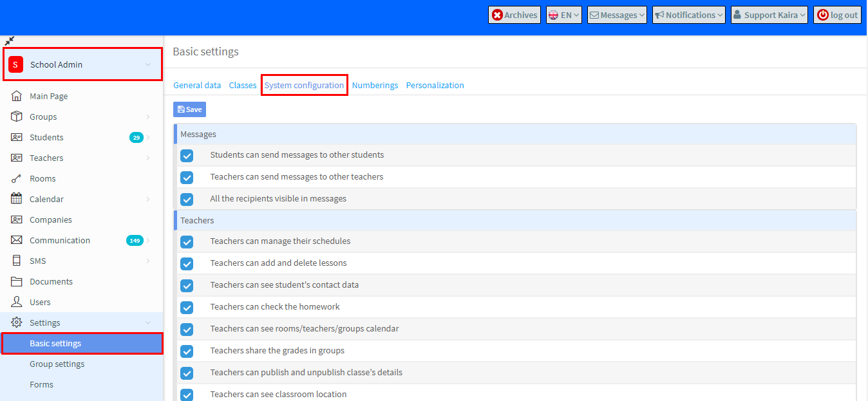
Task: Open the Calendar section
Action: (x=45, y=198)
